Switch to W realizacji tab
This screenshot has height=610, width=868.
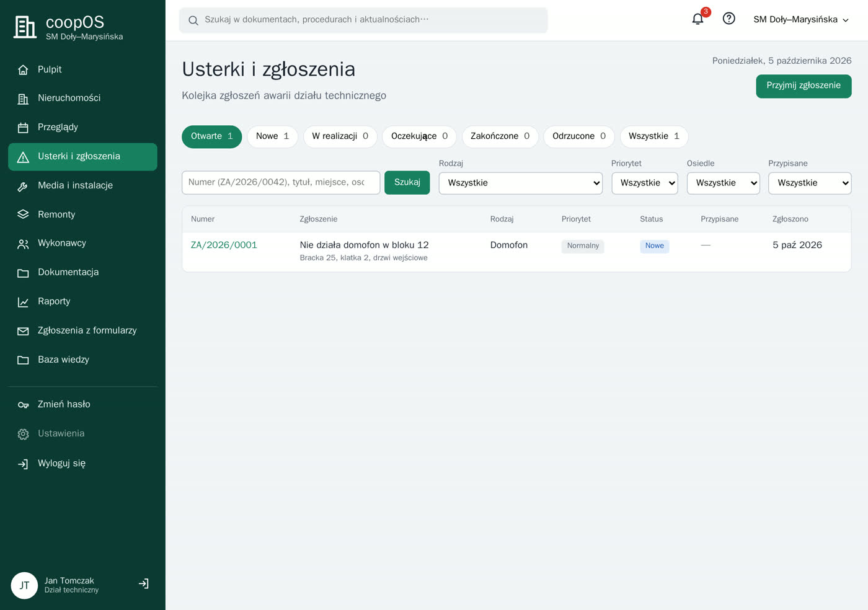click(x=340, y=136)
